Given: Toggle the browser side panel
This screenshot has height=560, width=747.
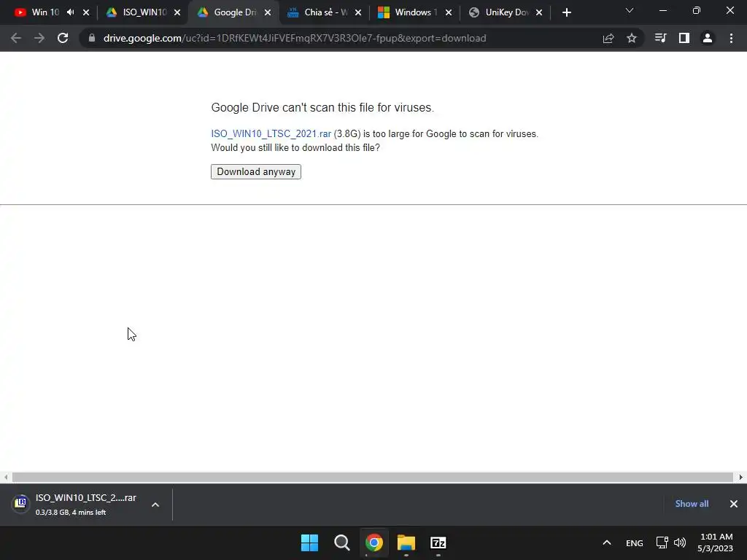Looking at the screenshot, I should pos(684,38).
